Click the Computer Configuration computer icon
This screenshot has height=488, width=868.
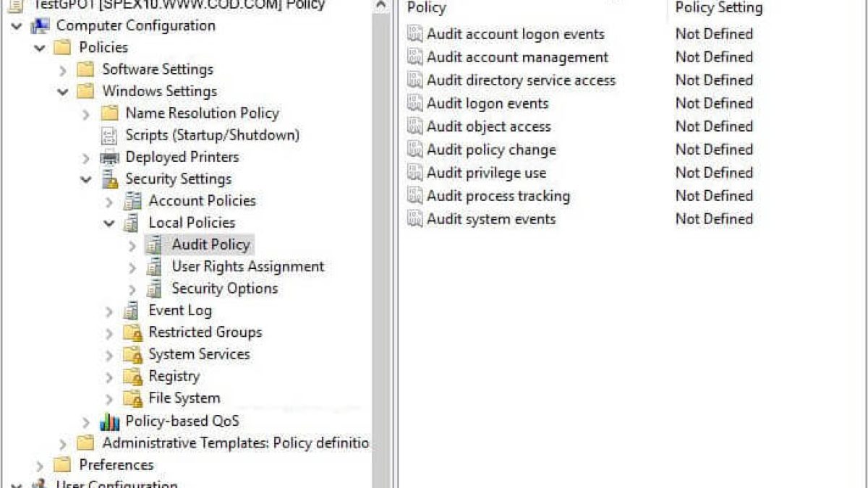(x=40, y=26)
